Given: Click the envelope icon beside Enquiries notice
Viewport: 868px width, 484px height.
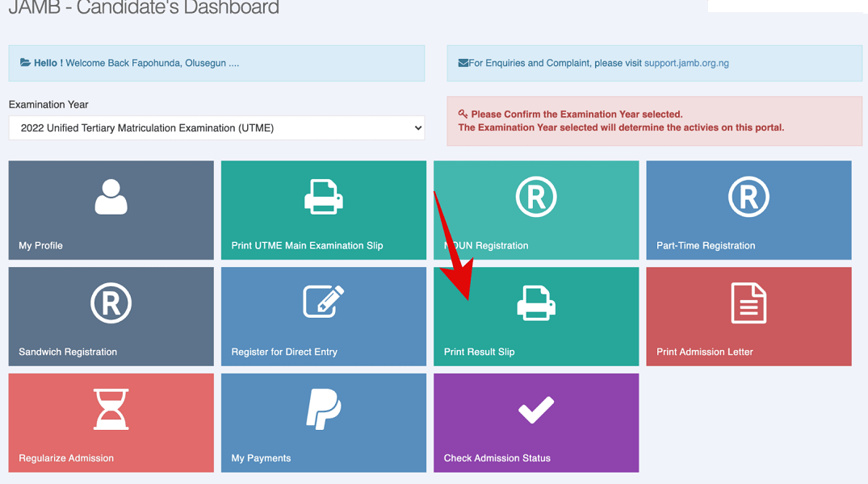Looking at the screenshot, I should pyautogui.click(x=463, y=63).
